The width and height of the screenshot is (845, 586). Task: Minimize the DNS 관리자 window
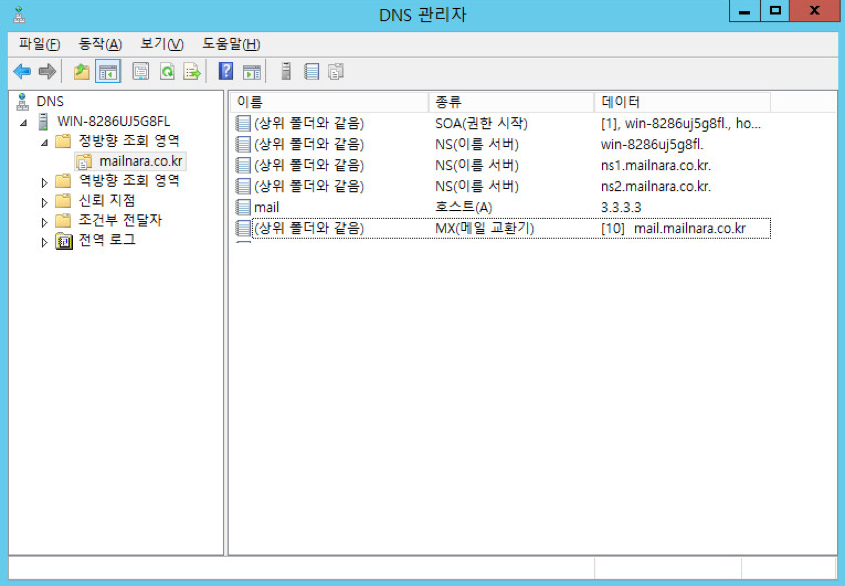tap(745, 11)
